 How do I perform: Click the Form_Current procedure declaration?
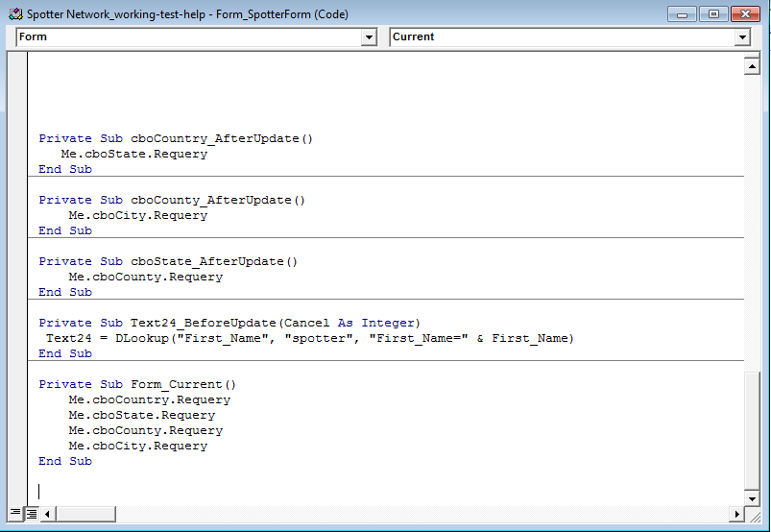pos(137,384)
